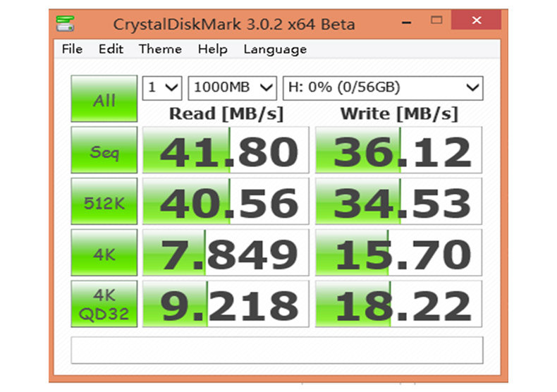Start the 4K QD32 benchmark test
557x392 pixels.
pos(104,304)
